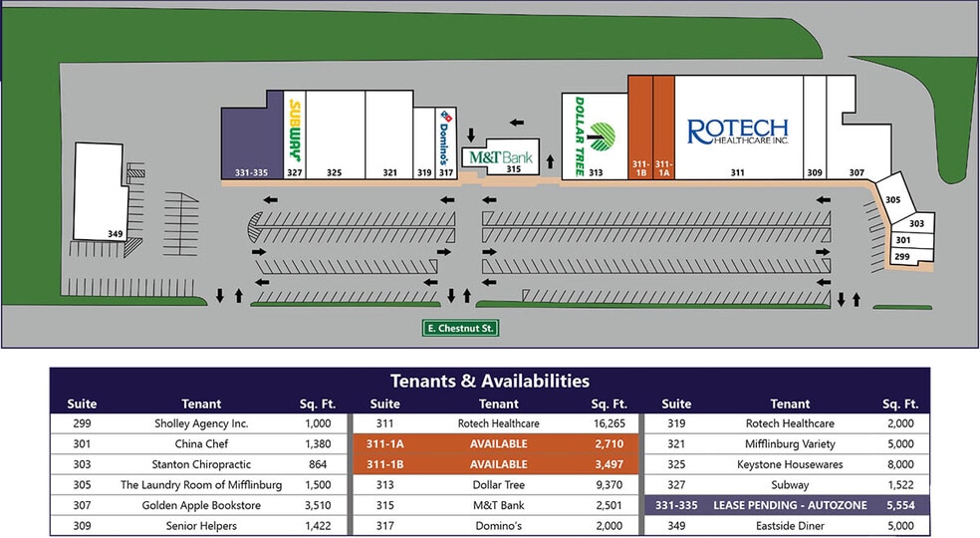
Task: Click the Lease Pending - AutoZone row
Action: pos(788,505)
